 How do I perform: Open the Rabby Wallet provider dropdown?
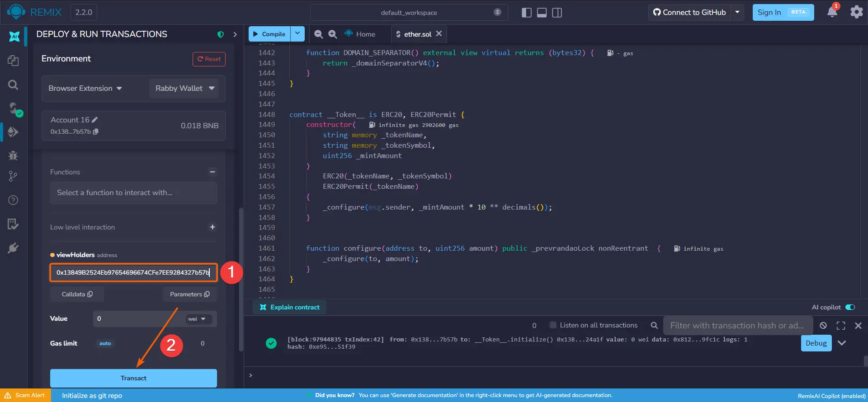184,88
